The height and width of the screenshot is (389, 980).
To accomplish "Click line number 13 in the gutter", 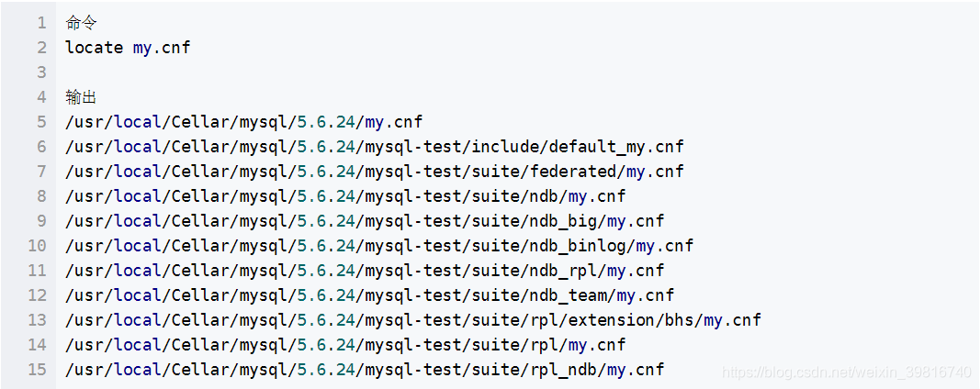I will [38, 319].
